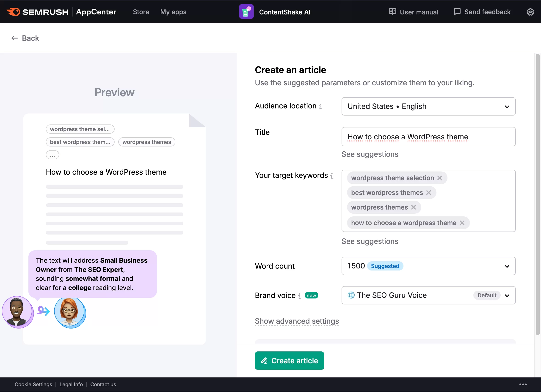The height and width of the screenshot is (392, 541).
Task: Click the back arrow navigation icon
Action: 14,38
